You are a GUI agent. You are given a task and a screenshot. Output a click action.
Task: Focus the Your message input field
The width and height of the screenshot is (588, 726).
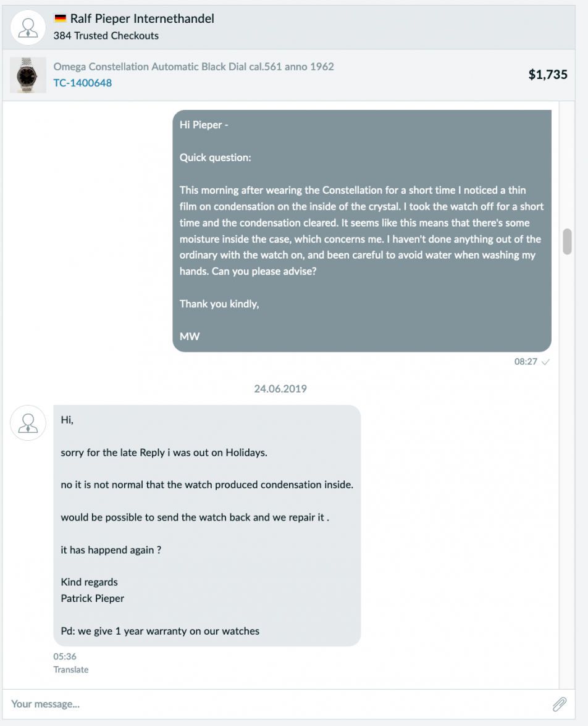pyautogui.click(x=278, y=704)
